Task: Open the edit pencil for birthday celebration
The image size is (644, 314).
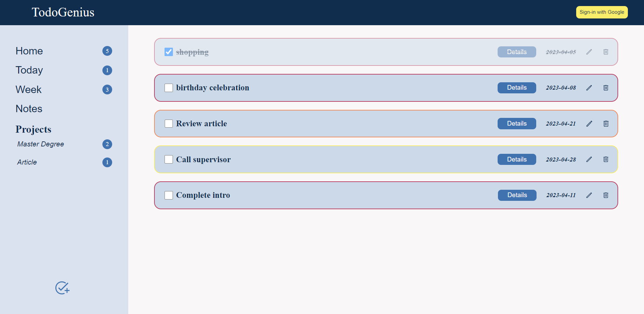Action: tap(589, 88)
